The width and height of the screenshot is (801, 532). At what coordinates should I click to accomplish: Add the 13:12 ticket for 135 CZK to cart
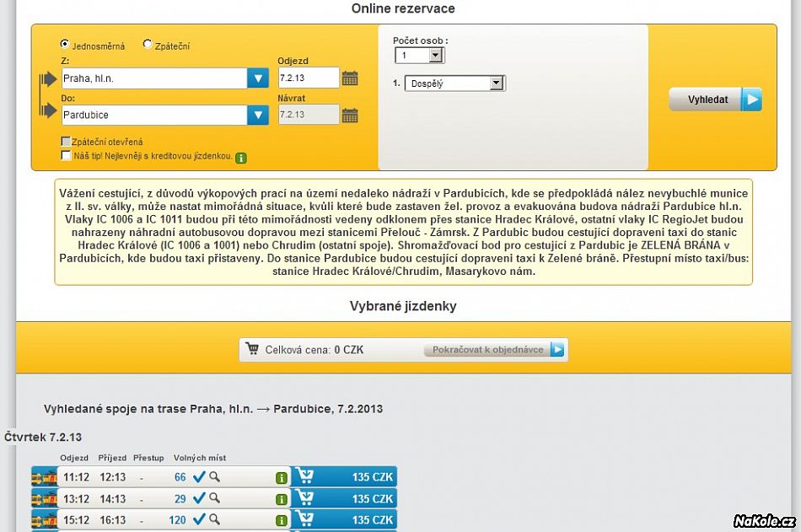click(x=344, y=497)
